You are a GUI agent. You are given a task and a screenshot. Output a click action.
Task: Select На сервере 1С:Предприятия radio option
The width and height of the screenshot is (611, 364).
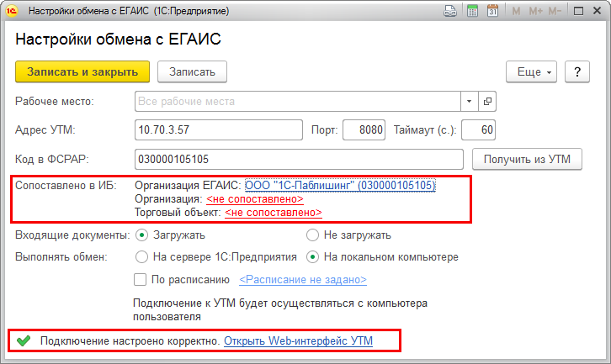pyautogui.click(x=142, y=257)
